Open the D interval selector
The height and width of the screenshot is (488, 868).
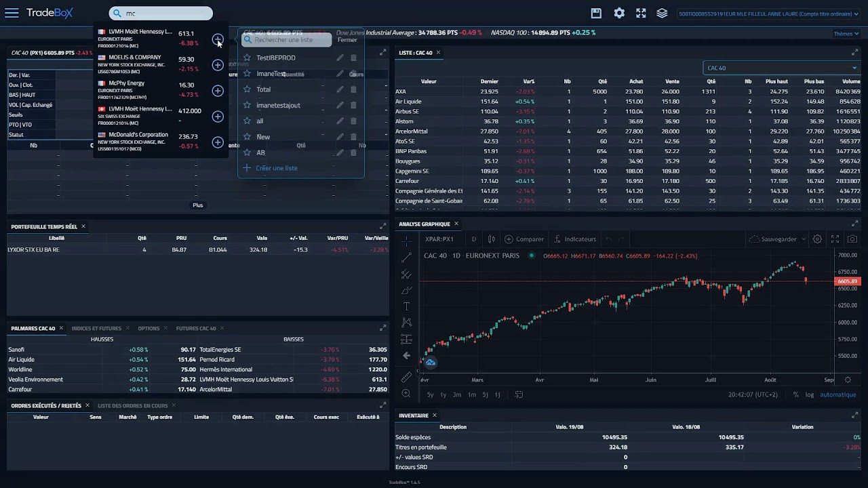474,239
